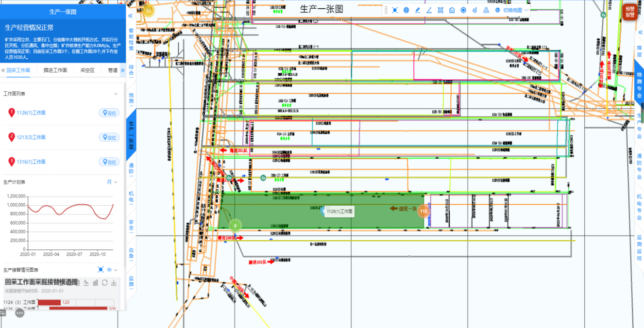Open the 预警报警 alert button
The width and height of the screenshot is (644, 328).
(x=629, y=12)
